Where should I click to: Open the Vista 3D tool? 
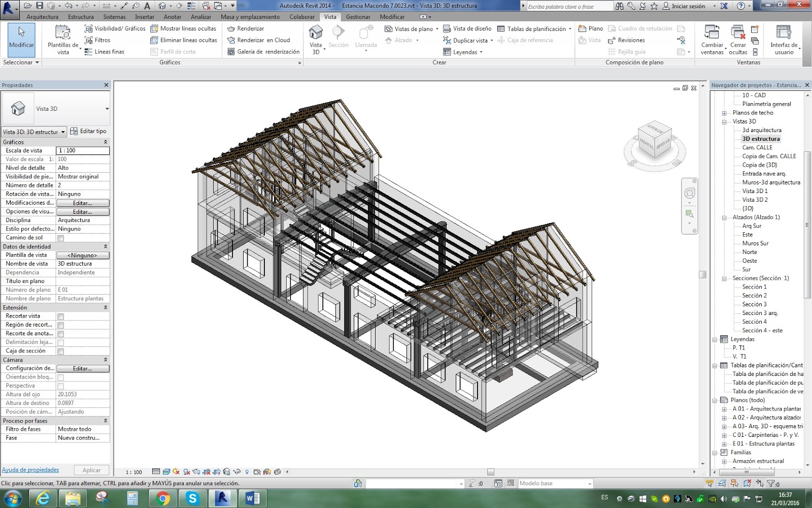tap(315, 38)
